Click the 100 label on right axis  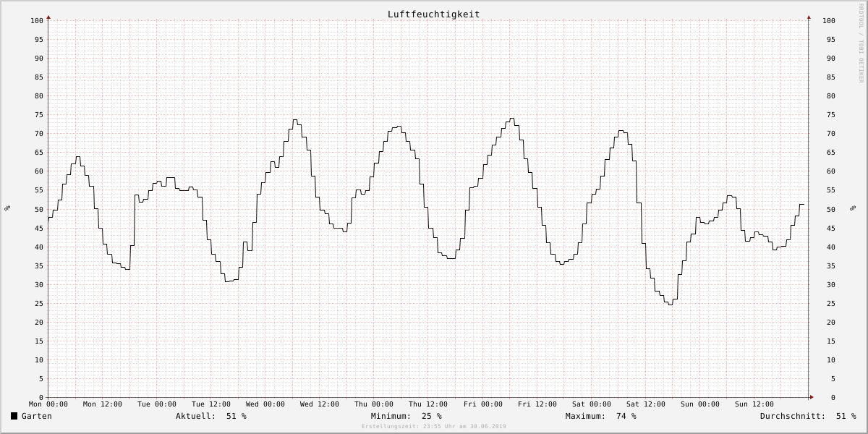pyautogui.click(x=829, y=20)
